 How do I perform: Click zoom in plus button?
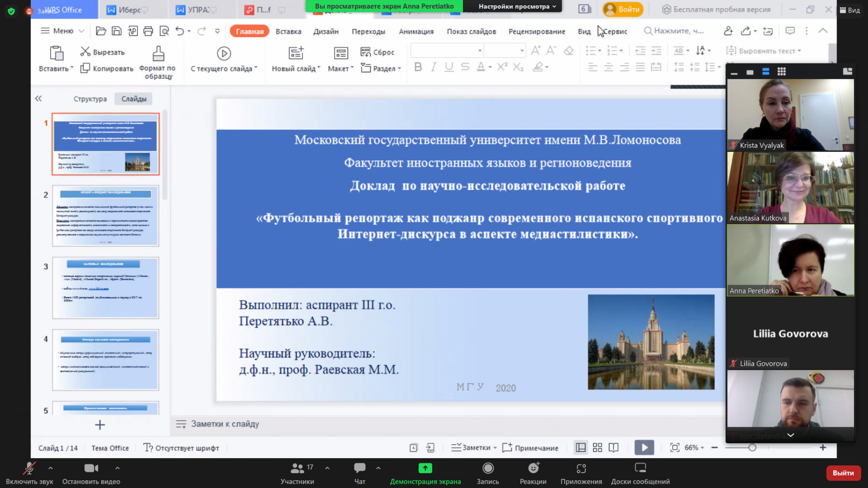[823, 448]
